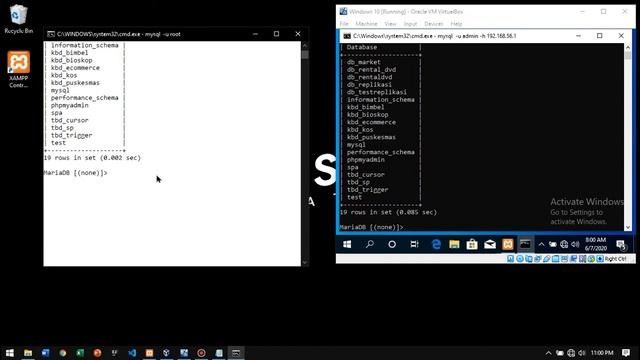The width and height of the screenshot is (640, 360).
Task: Select the cmd window on host taskbar
Action: tap(236, 353)
